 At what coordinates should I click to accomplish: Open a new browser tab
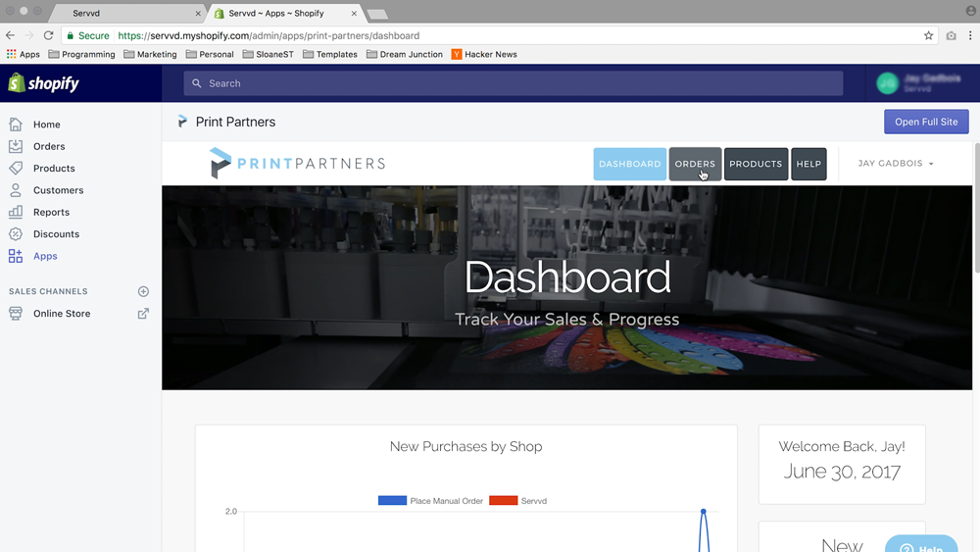tap(377, 14)
